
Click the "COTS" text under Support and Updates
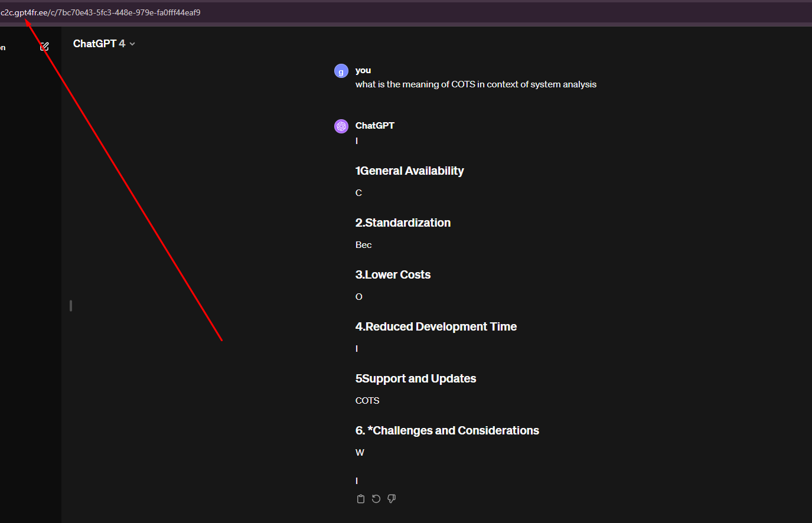pos(367,401)
